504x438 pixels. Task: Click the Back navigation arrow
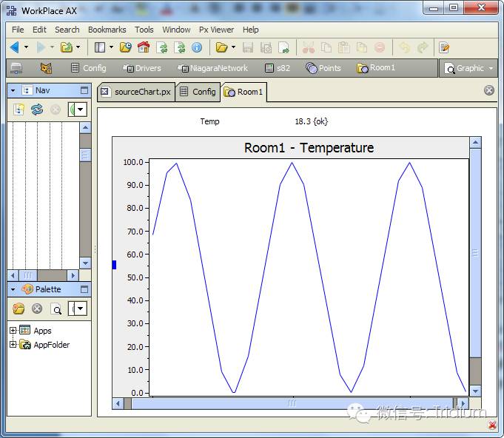pos(15,47)
